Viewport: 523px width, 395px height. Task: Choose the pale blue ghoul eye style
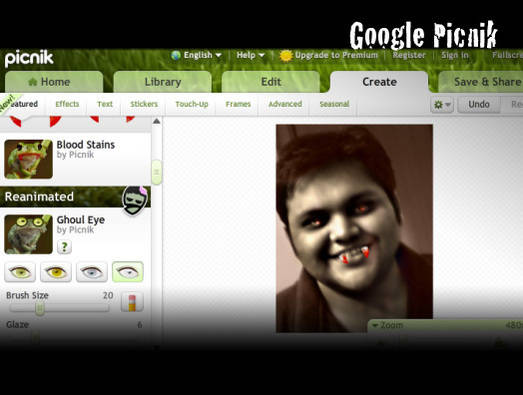click(x=92, y=272)
